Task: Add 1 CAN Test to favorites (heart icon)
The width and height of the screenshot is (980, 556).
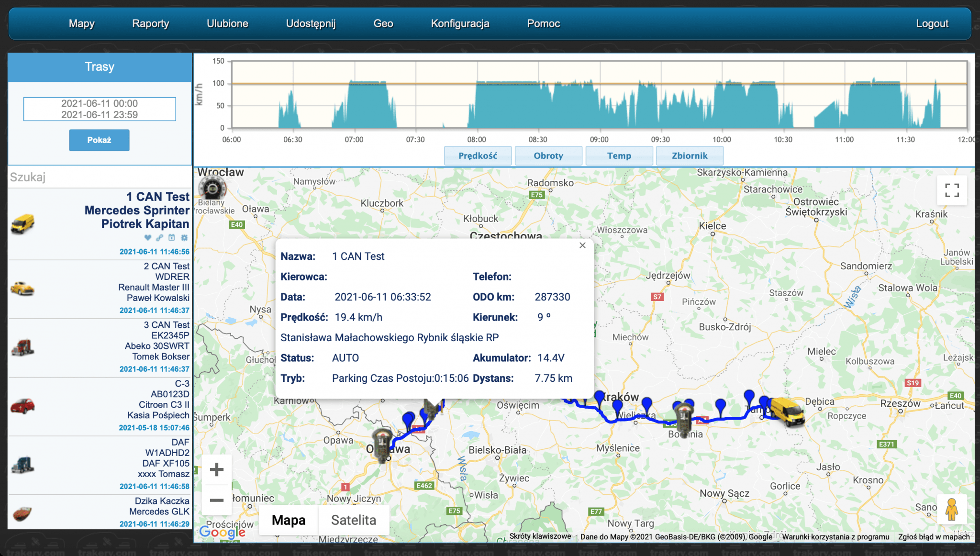Action: (147, 238)
